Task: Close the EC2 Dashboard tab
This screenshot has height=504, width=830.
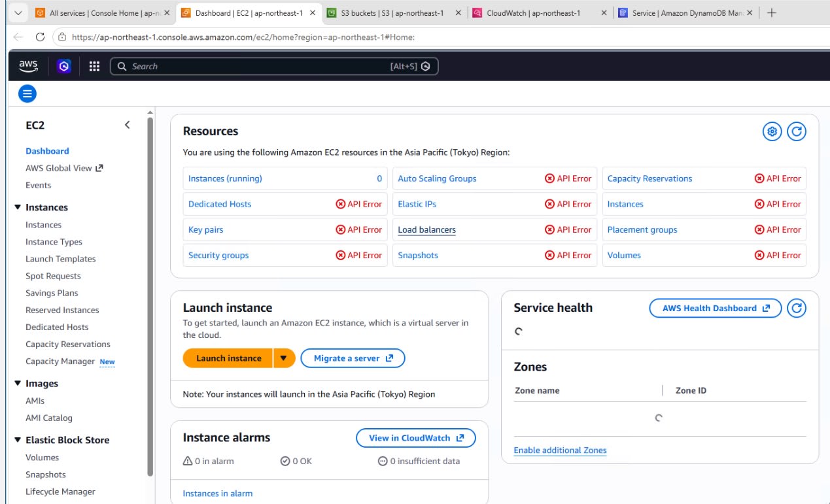Action: [311, 12]
